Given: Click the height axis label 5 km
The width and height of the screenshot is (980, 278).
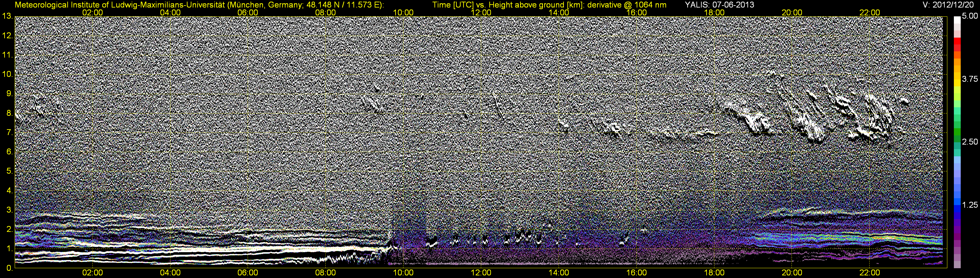Looking at the screenshot, I should pyautogui.click(x=9, y=171).
